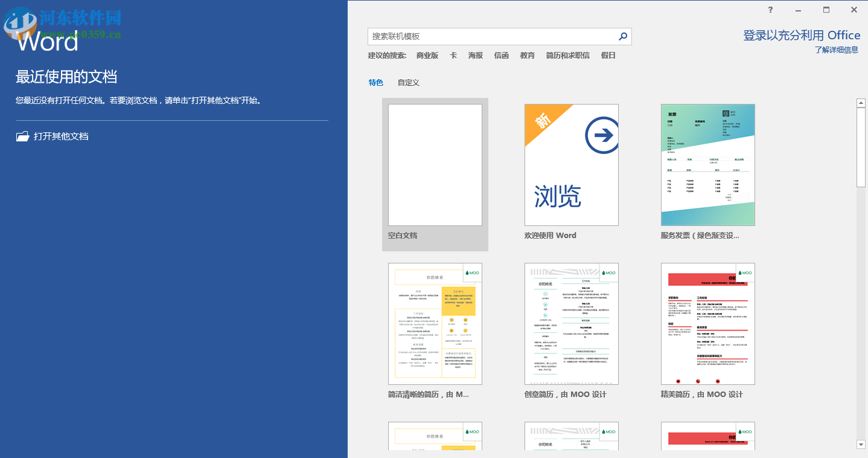Viewport: 868px width, 458px height.
Task: Click the 了解详细信息 link
Action: click(x=837, y=50)
